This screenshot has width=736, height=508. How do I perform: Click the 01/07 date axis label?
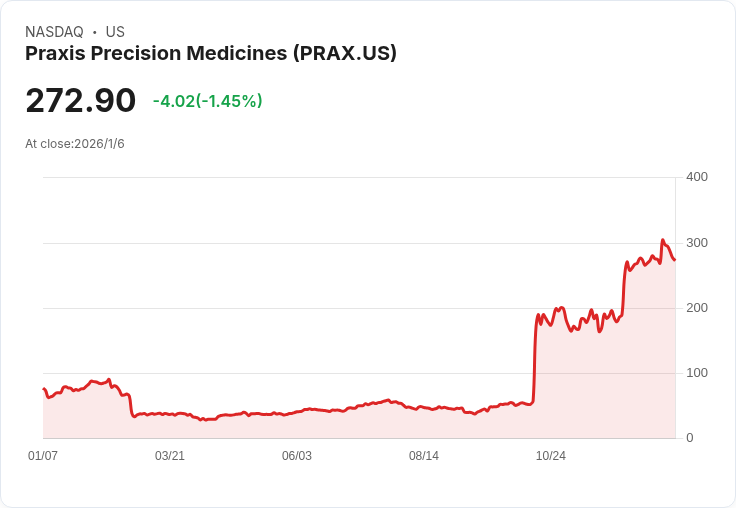pyautogui.click(x=43, y=455)
